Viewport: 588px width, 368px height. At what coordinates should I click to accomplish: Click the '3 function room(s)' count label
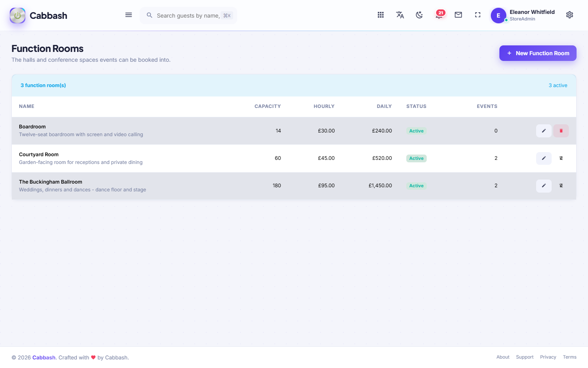43,85
